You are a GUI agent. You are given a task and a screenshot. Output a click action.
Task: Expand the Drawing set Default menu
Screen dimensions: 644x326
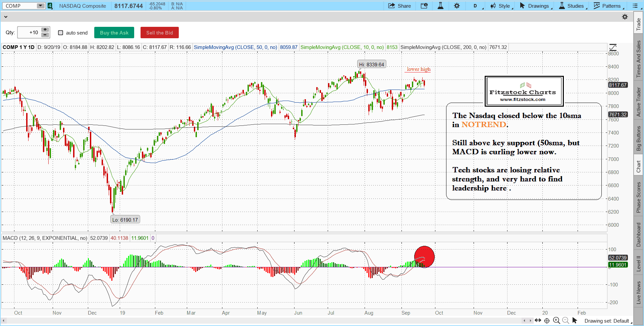[x=607, y=321]
